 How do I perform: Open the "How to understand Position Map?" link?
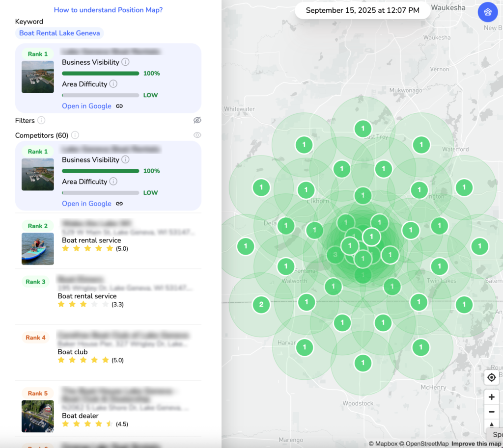[108, 10]
